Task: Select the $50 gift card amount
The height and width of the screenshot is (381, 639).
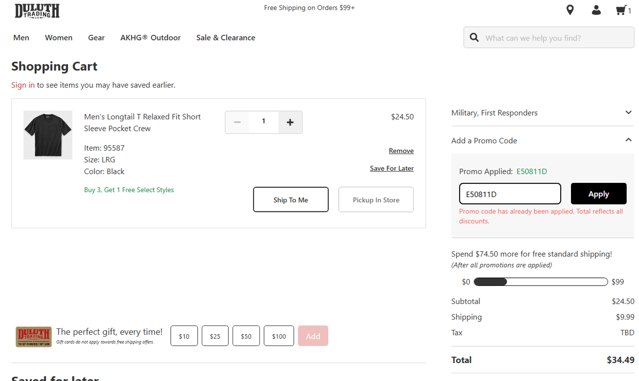Action: point(246,336)
